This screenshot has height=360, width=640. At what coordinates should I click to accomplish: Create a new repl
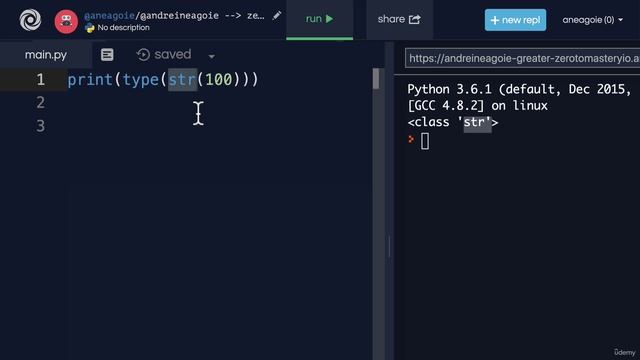515,20
